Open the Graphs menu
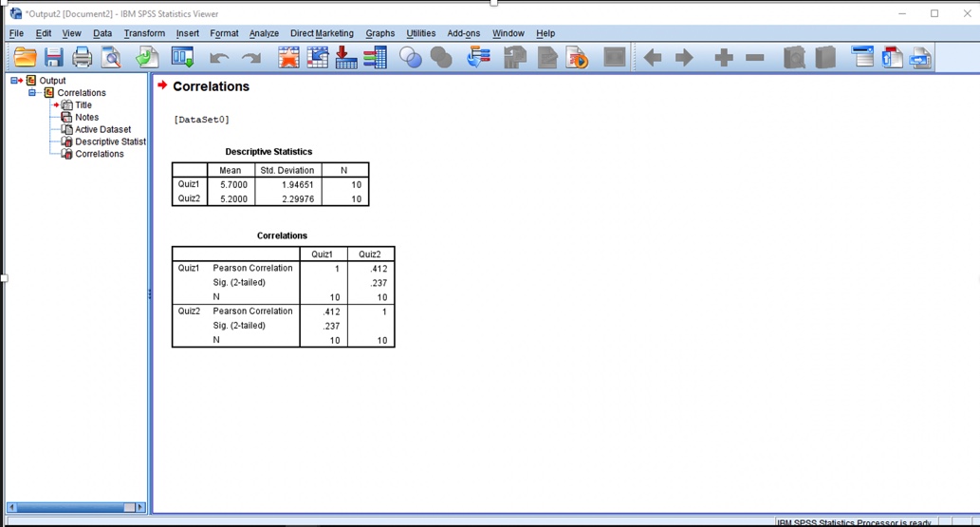This screenshot has width=980, height=527. pos(380,33)
